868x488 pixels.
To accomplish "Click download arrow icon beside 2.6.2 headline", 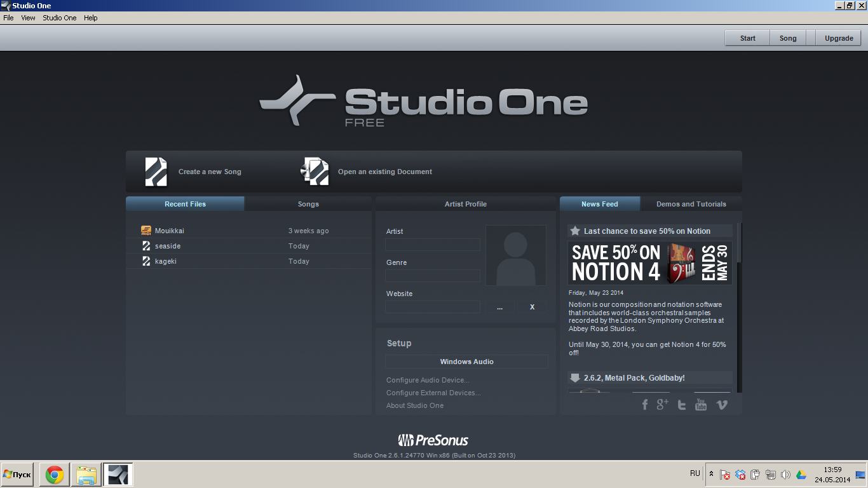I will [x=575, y=377].
